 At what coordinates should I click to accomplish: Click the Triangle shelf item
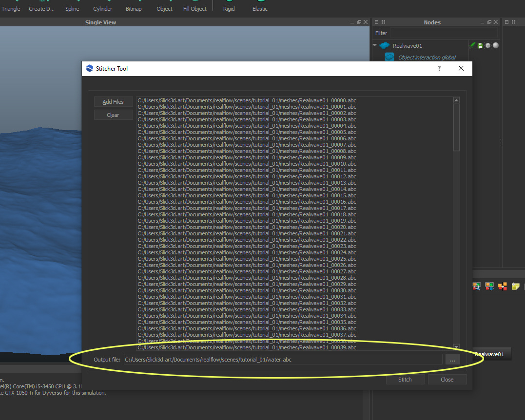tap(11, 9)
